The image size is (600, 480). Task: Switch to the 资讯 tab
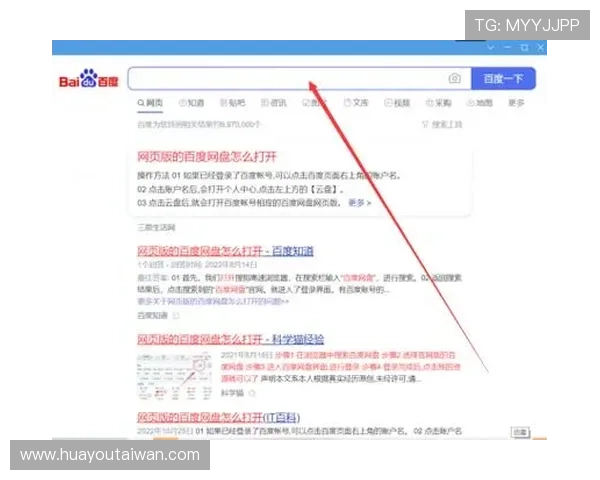[273, 103]
